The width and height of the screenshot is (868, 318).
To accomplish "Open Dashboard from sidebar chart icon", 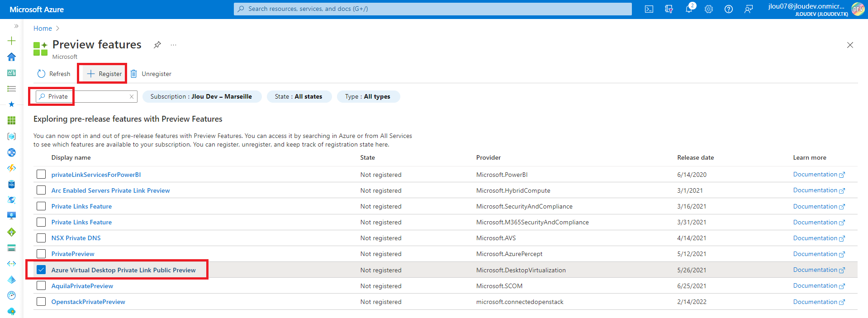I will click(x=12, y=73).
